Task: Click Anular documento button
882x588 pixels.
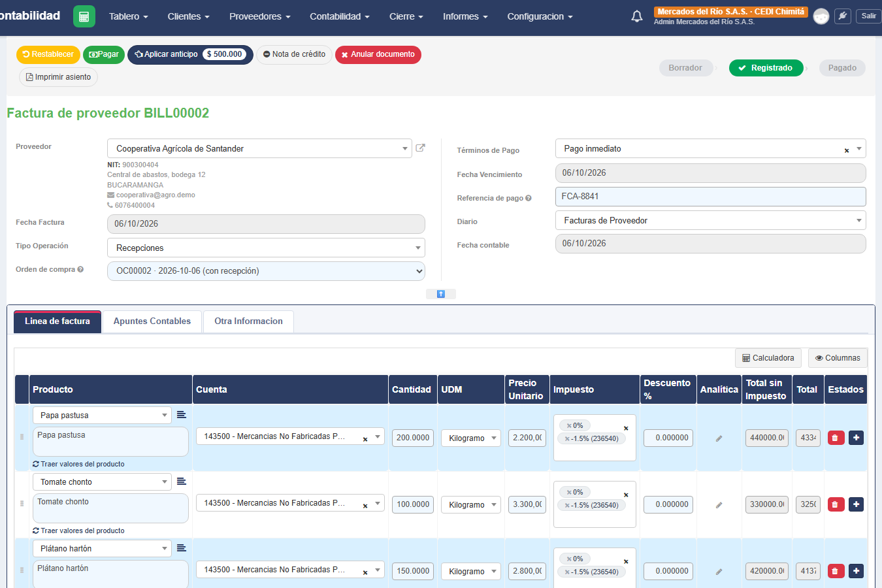Action: [x=378, y=55]
